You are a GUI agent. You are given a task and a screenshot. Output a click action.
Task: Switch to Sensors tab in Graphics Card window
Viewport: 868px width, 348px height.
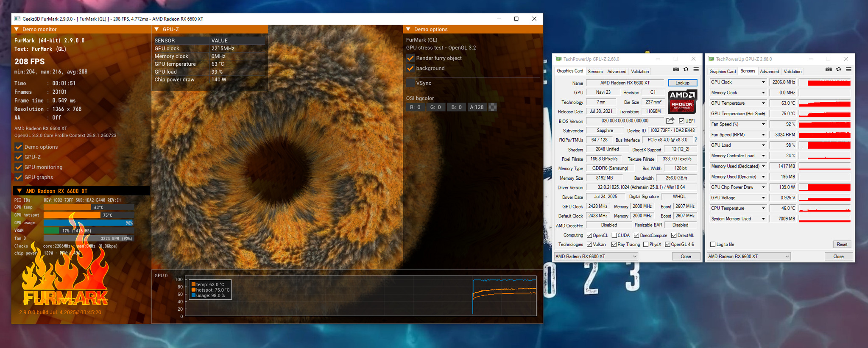pyautogui.click(x=595, y=72)
